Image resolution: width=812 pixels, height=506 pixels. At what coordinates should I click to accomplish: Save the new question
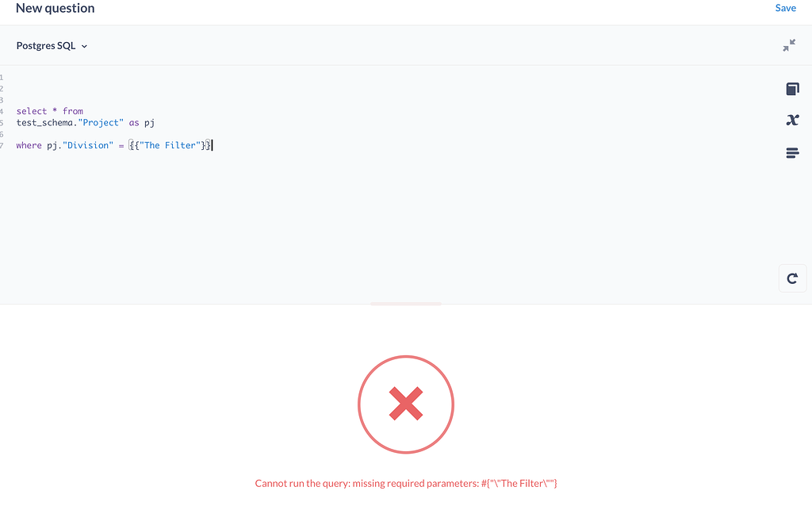click(785, 8)
